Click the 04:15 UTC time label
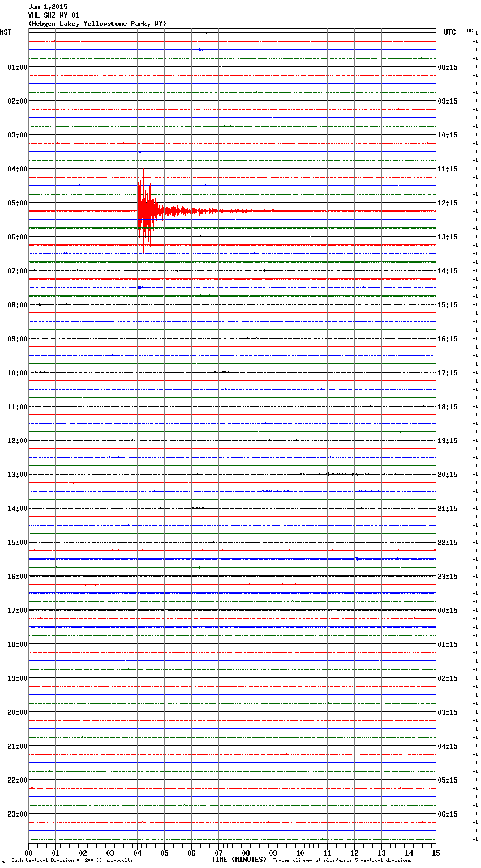Viewport: 481px width, 868px height. 448,746
